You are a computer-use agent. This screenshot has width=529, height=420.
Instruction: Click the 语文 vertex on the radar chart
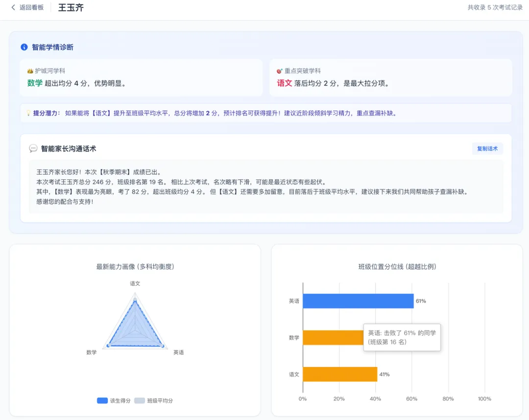pos(135,300)
